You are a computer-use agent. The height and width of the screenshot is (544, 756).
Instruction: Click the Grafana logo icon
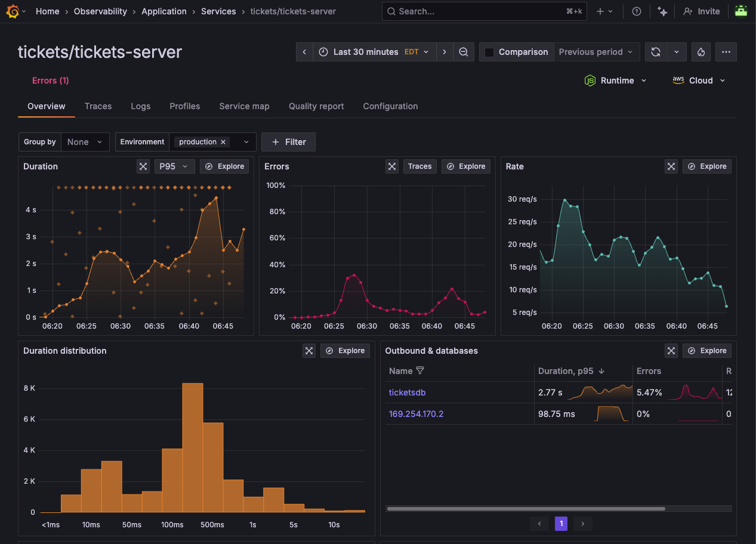[13, 11]
